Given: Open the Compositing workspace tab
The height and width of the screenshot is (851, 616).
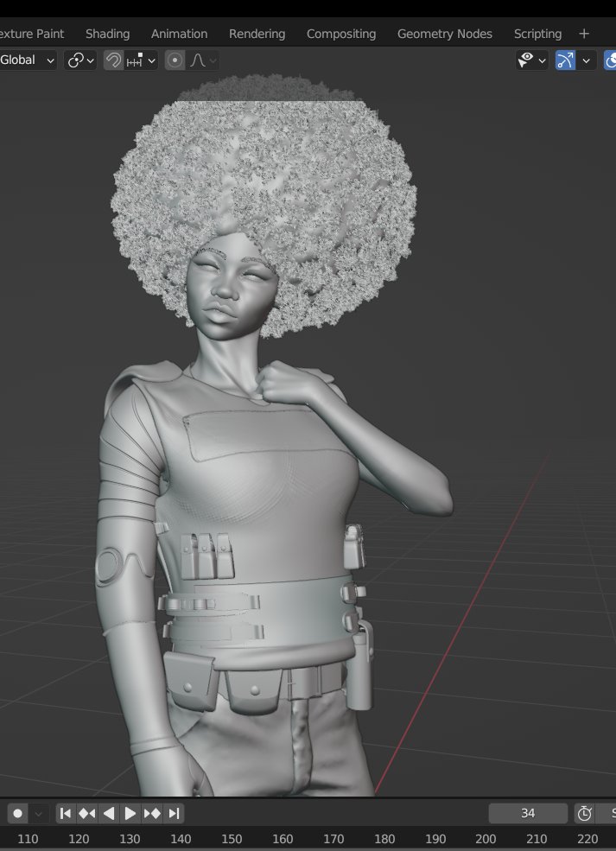Looking at the screenshot, I should pyautogui.click(x=341, y=34).
